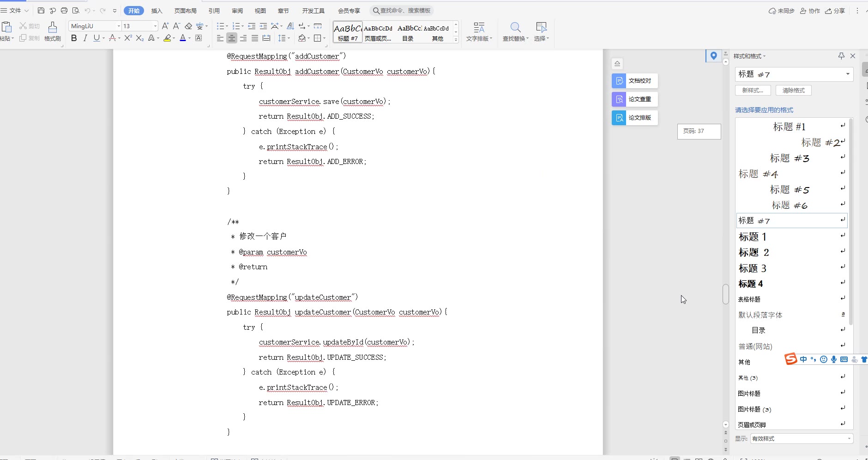Image resolution: width=868 pixels, height=460 pixels.
Task: Click the Paste clipboard icon
Action: coord(6,27)
